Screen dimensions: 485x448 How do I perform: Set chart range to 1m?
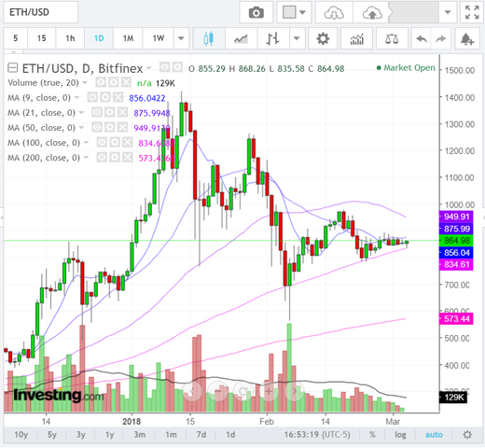(171, 435)
